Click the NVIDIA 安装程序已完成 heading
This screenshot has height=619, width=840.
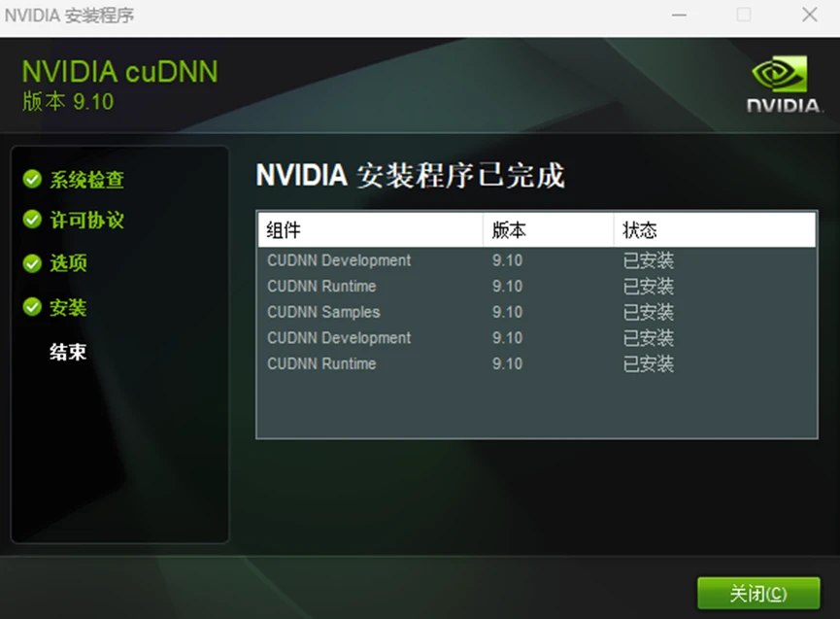(x=411, y=175)
